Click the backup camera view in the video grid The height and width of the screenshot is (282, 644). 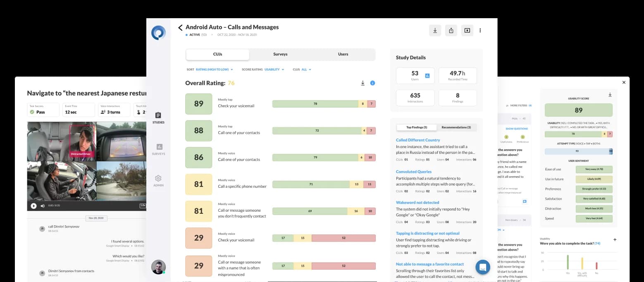pos(121,141)
